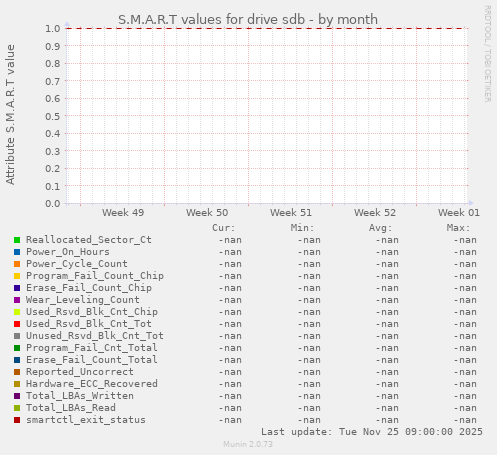Click the Avg: column header

tap(380, 228)
